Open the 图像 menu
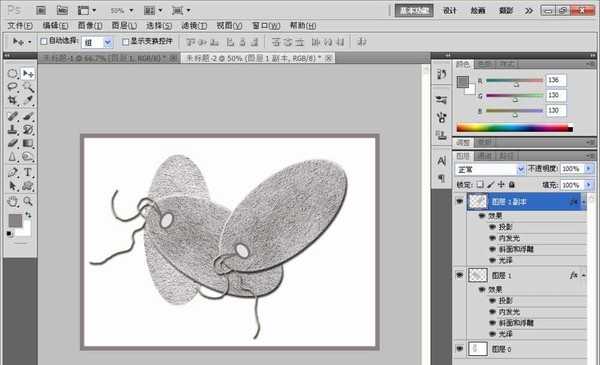This screenshot has width=600, height=365. point(90,26)
